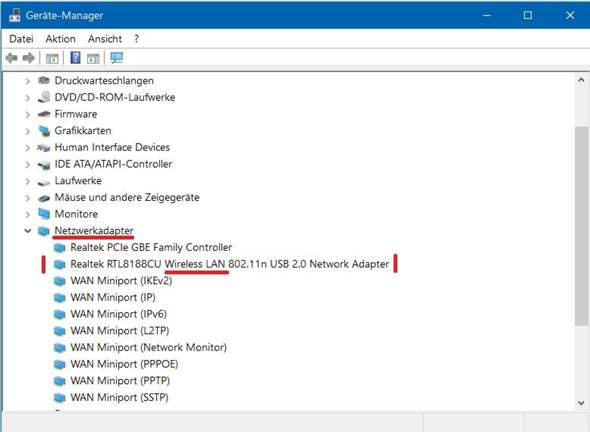Select the Netzwerkadapter category label
Screen dimensions: 590x432
(94, 230)
